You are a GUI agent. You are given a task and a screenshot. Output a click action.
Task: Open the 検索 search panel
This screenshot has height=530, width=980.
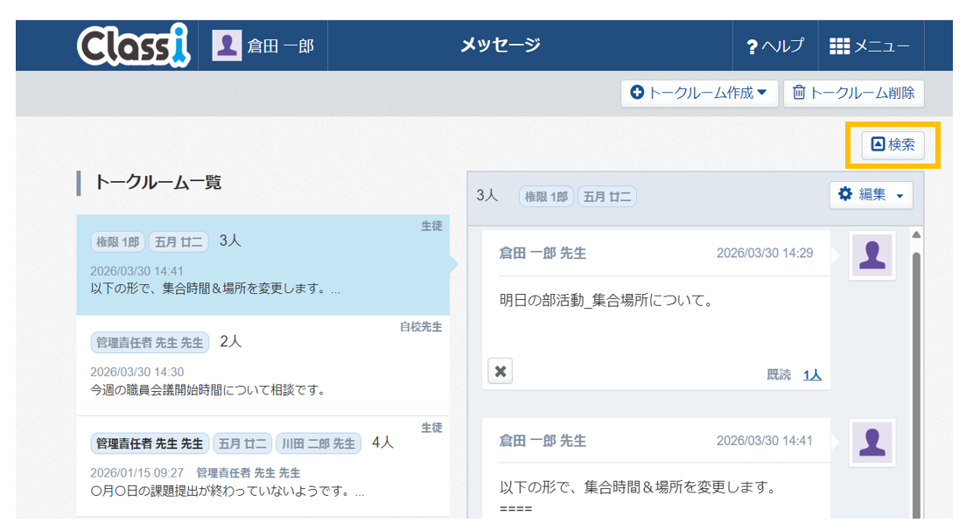[893, 145]
